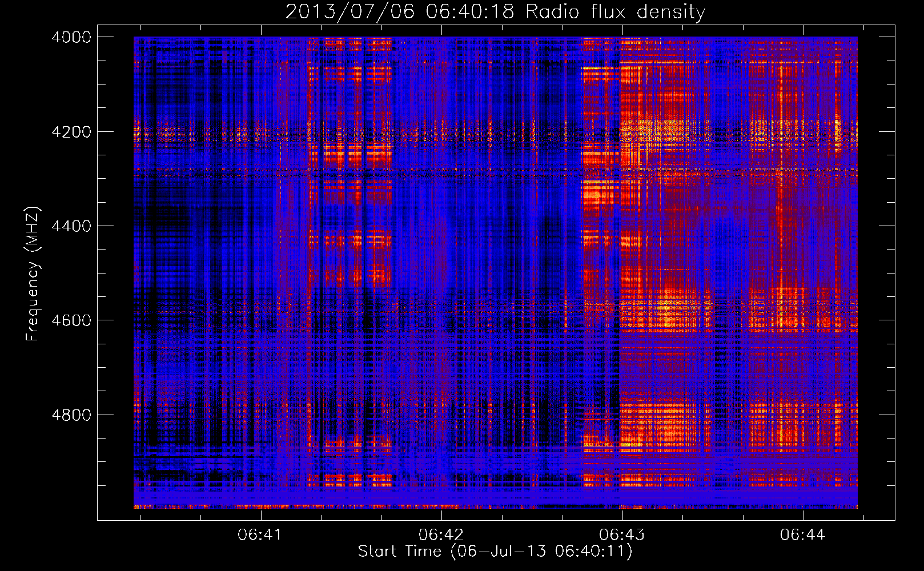924x571 pixels.
Task: Click the 06:41 time tick label
Action: (260, 535)
